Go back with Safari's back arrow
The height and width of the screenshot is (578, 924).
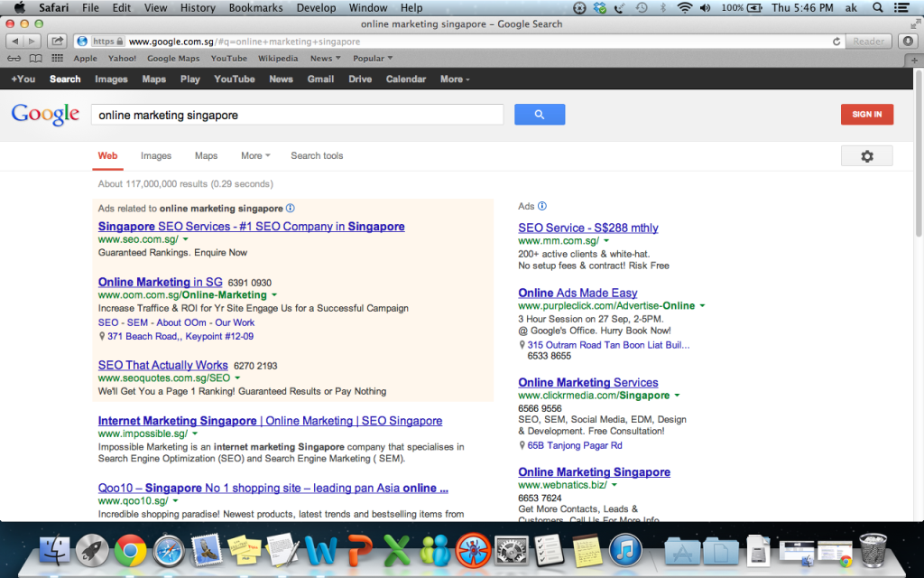coord(15,42)
